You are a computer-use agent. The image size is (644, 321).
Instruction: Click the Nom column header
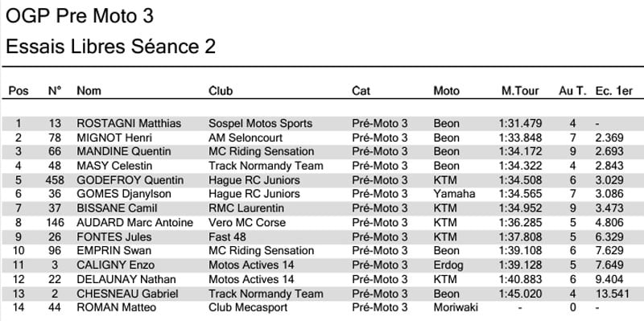click(89, 91)
